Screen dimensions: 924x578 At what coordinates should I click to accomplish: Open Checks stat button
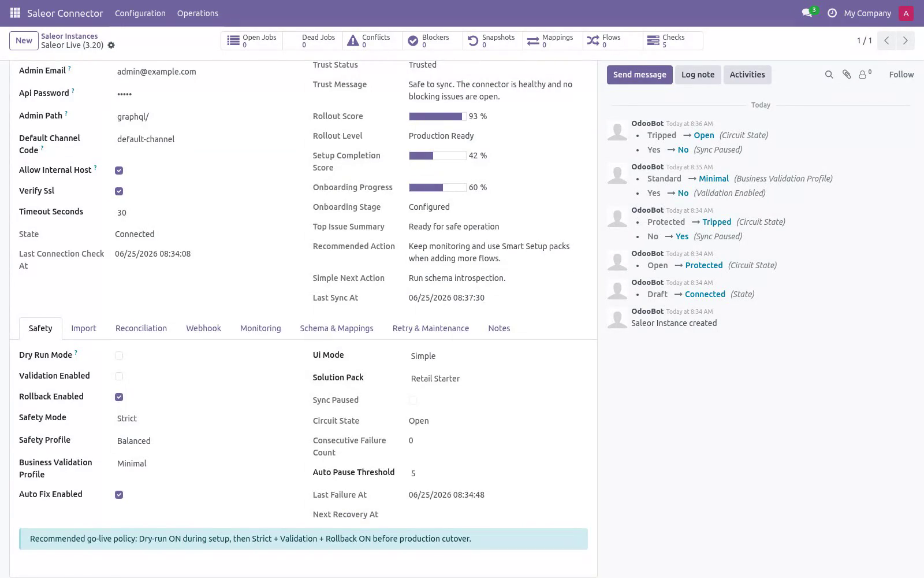point(672,40)
